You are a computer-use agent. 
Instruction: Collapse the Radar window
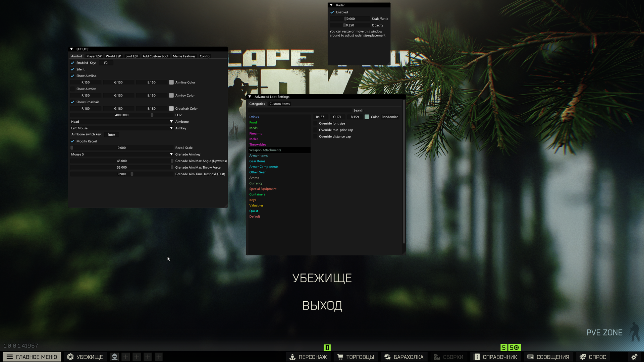pyautogui.click(x=331, y=5)
